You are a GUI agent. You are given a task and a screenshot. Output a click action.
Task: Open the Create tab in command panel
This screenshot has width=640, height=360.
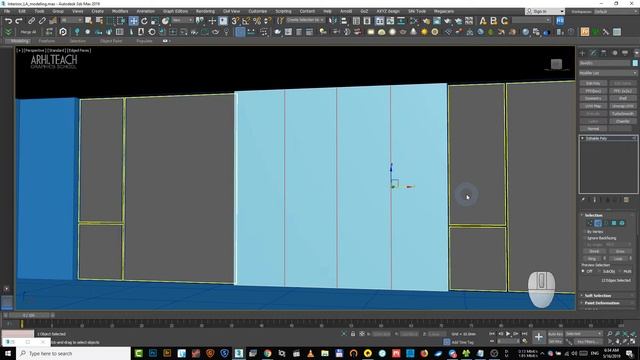tap(582, 53)
